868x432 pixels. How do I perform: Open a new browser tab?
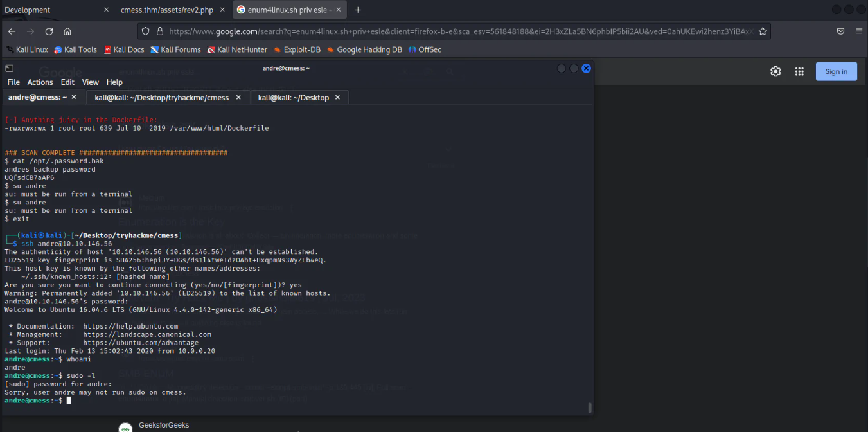coord(358,10)
